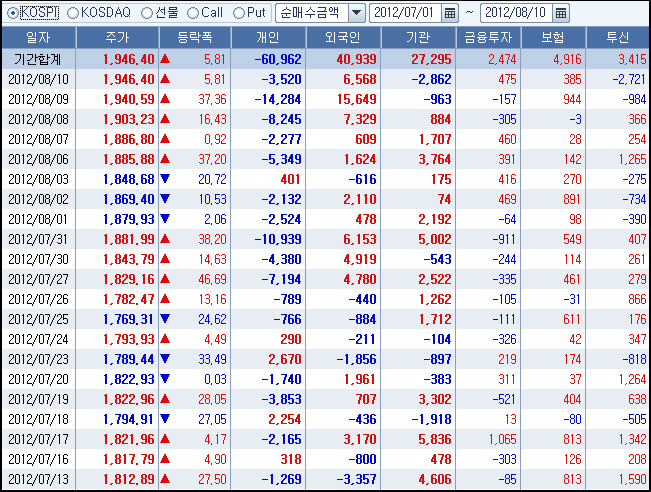Screen dimensions: 651x492
Task: Click the period total foreigner 40,939
Action: 357,59
